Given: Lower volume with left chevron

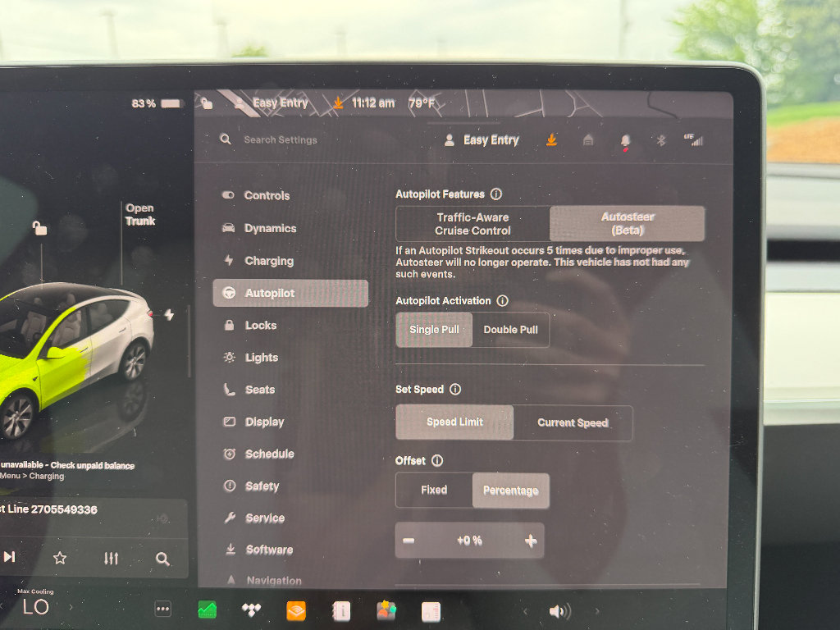Looking at the screenshot, I should click(526, 610).
